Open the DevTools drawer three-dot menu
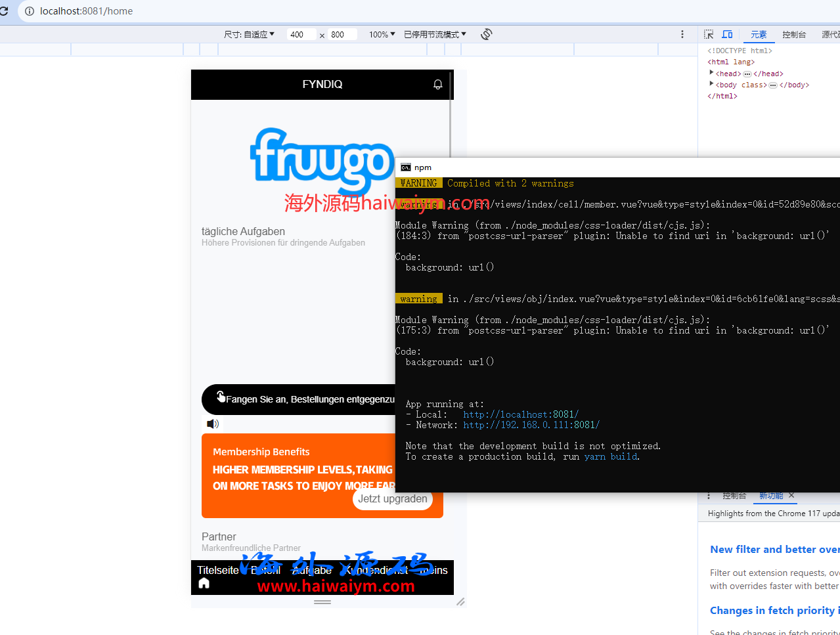The height and width of the screenshot is (635, 840). pyautogui.click(x=709, y=495)
